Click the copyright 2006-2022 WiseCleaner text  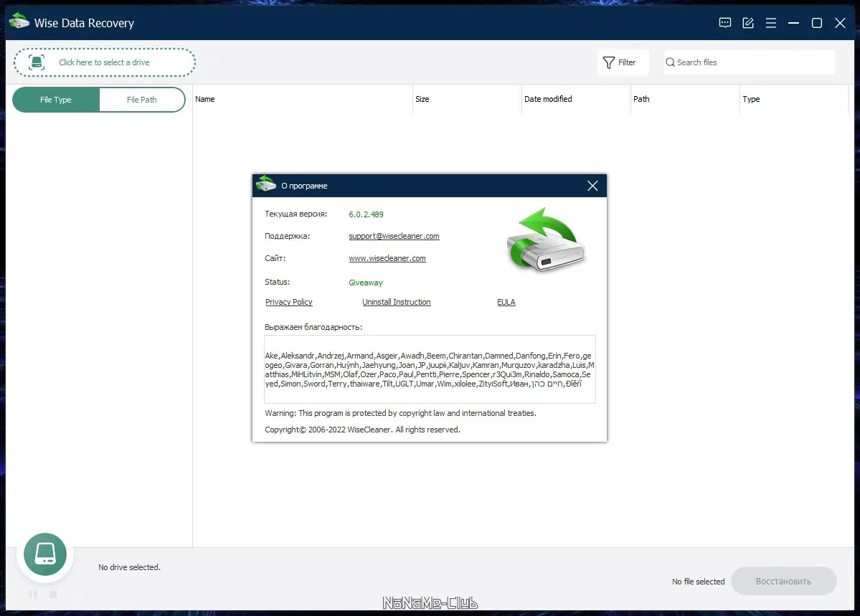362,430
